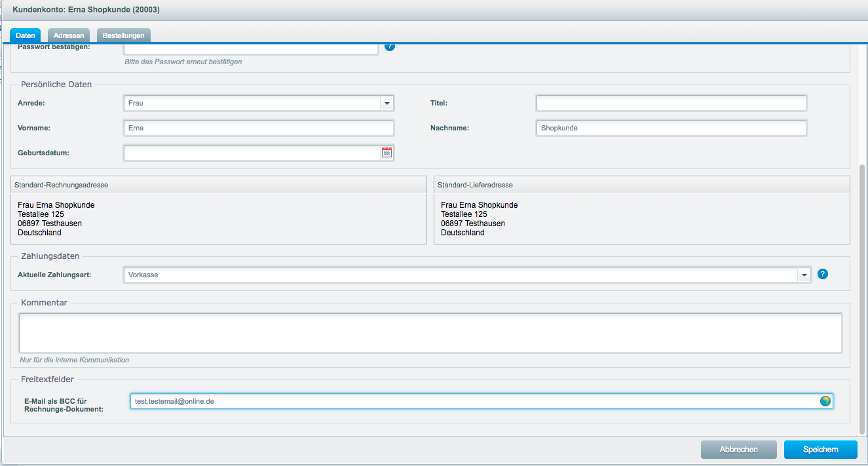
Task: Expand the Aktuelle Zahlungsart dropdown arrow
Action: tap(804, 275)
